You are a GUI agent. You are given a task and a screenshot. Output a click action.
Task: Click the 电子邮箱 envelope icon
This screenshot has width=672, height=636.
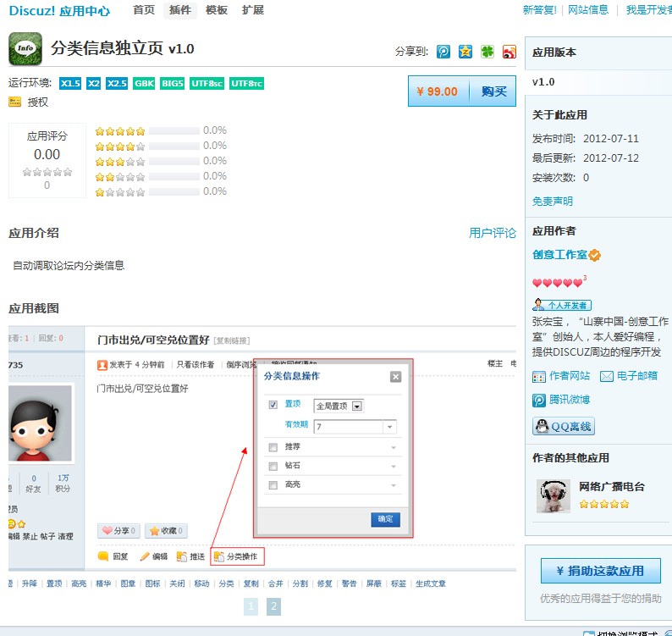[x=607, y=377]
